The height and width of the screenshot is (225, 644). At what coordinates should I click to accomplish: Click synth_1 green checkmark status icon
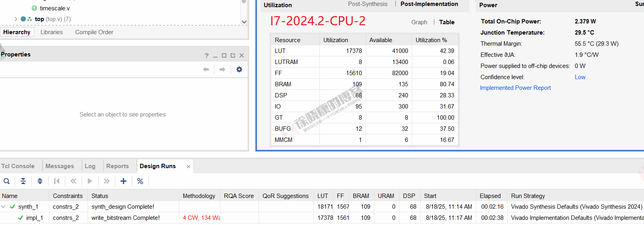12,207
